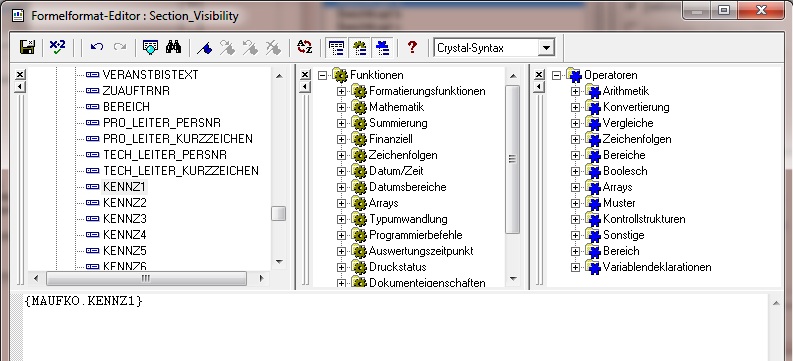Expand the Arithmetik node
Screen dimensions: 793x361
click(575, 92)
